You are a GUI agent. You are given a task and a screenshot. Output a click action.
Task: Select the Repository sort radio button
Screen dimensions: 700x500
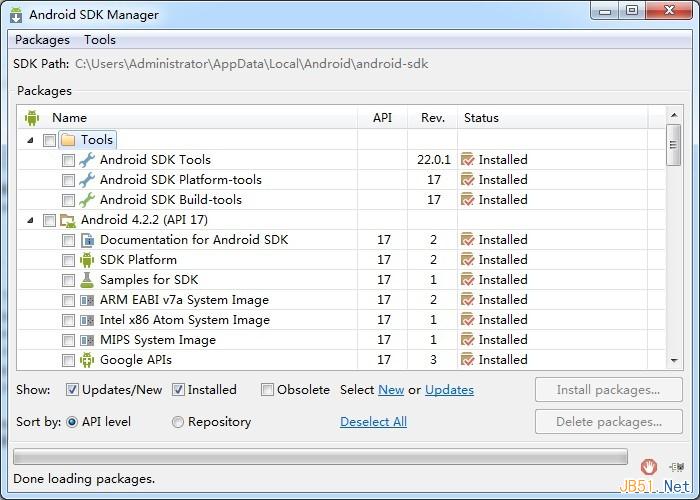178,422
